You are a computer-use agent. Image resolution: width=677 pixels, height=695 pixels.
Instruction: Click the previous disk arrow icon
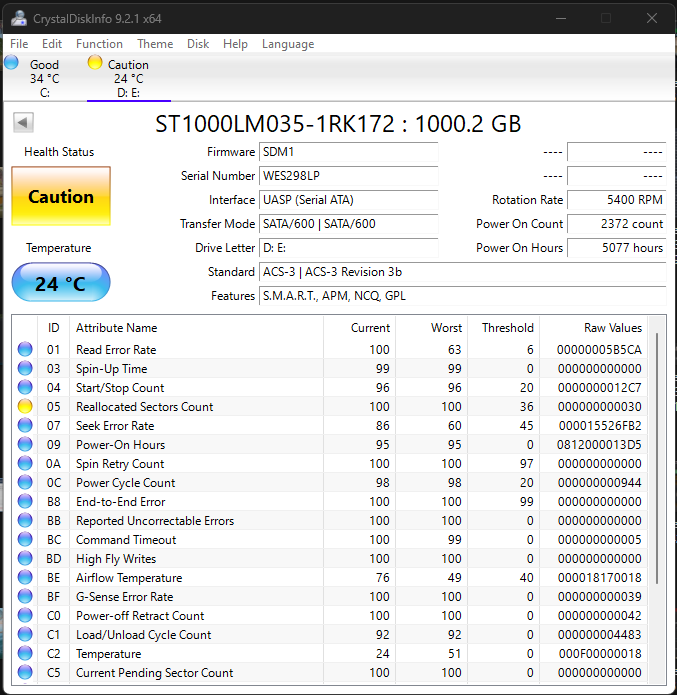(x=23, y=122)
